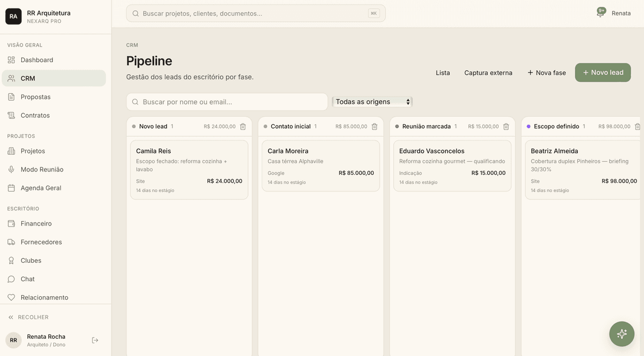The height and width of the screenshot is (356, 644).
Task: Open Contratos menu item
Action: click(x=54, y=116)
